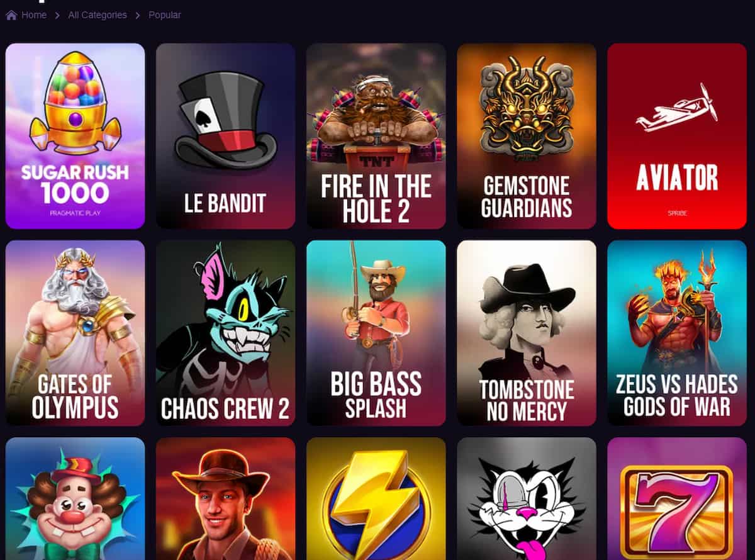755x560 pixels.
Task: Launch the pink seven slot game
Action: tap(677, 498)
